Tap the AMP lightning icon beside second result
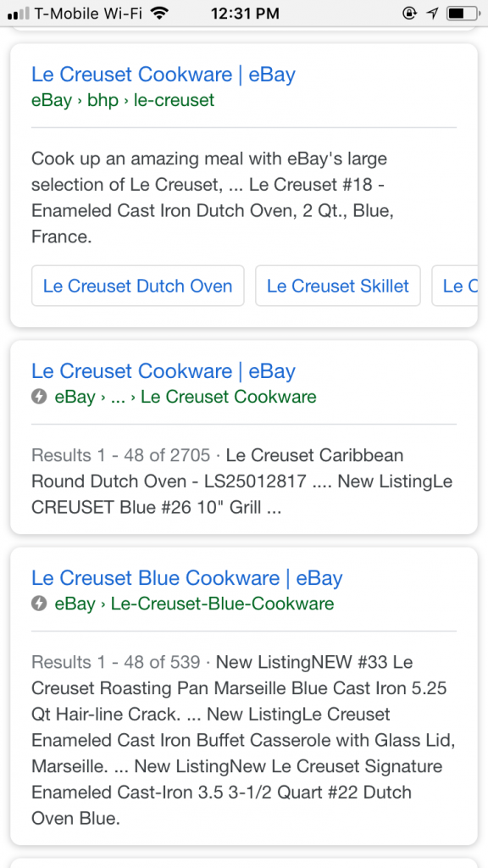The image size is (488, 868). 38,397
